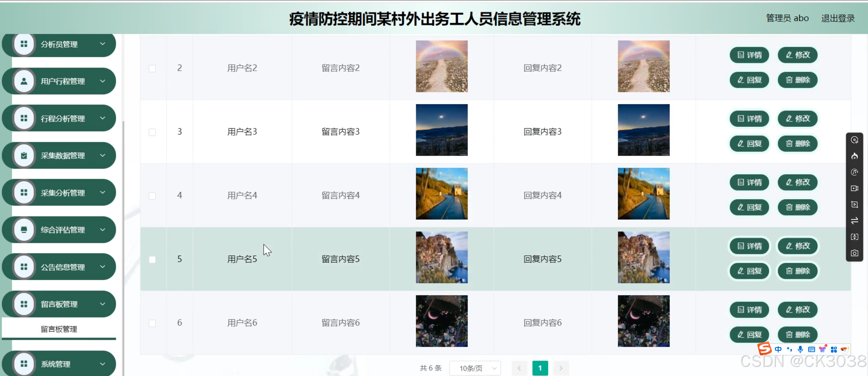Click the camera screenshot icon in floating toolbar
The image size is (868, 376).
tap(854, 253)
